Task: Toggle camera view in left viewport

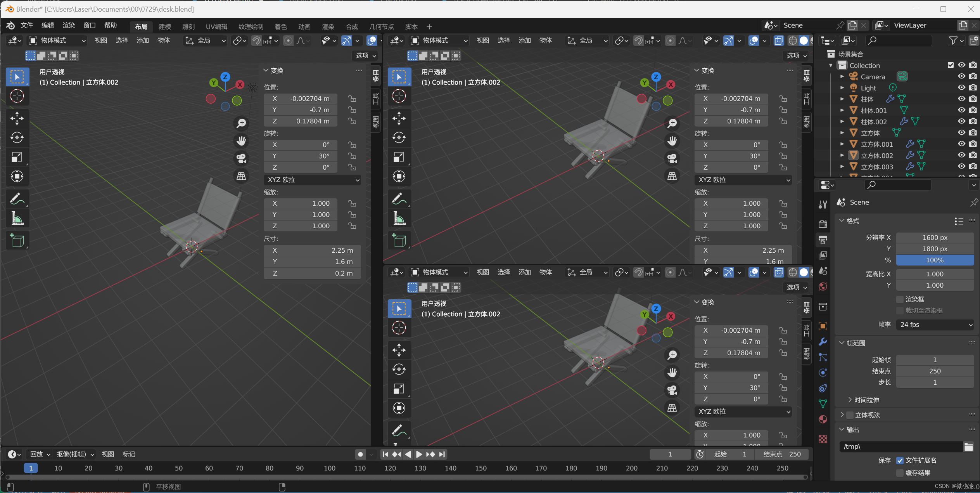Action: point(241,158)
